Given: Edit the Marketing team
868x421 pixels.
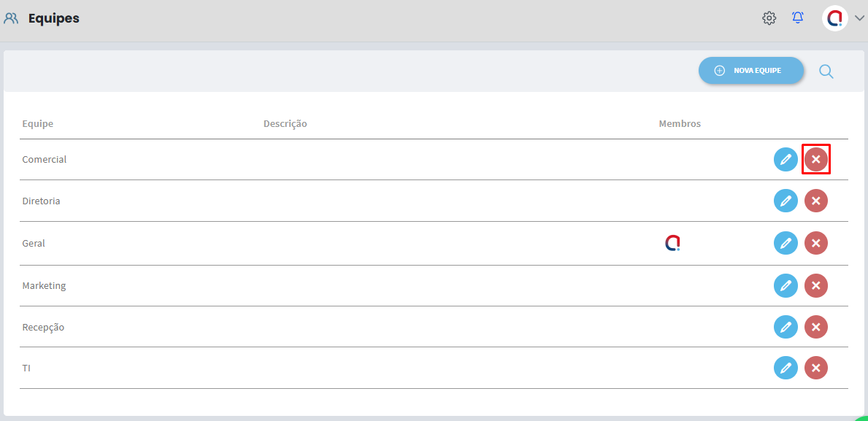Looking at the screenshot, I should pyautogui.click(x=786, y=285).
